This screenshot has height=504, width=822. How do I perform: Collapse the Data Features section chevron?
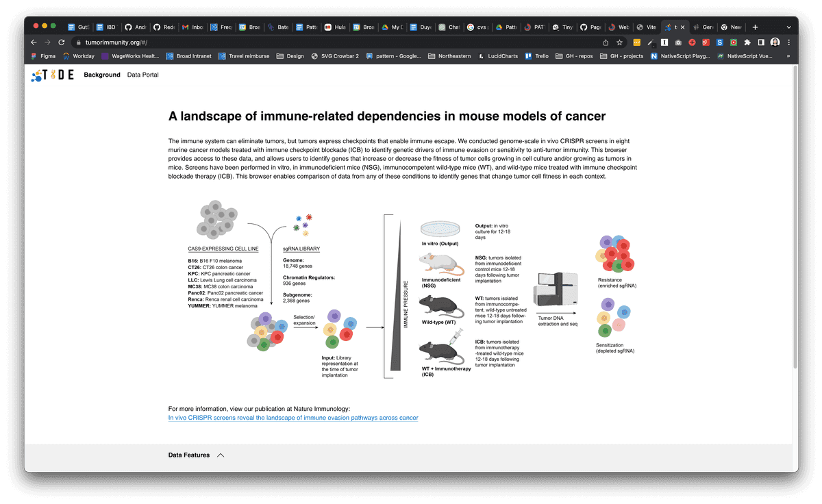click(x=221, y=455)
